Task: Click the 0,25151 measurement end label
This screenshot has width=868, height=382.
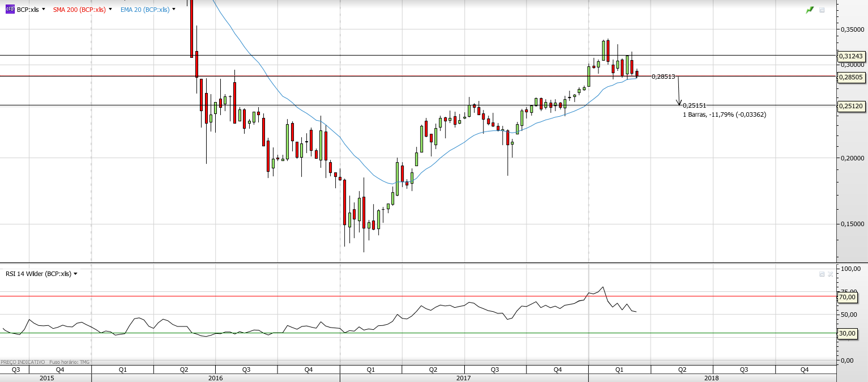Action: pyautogui.click(x=694, y=105)
